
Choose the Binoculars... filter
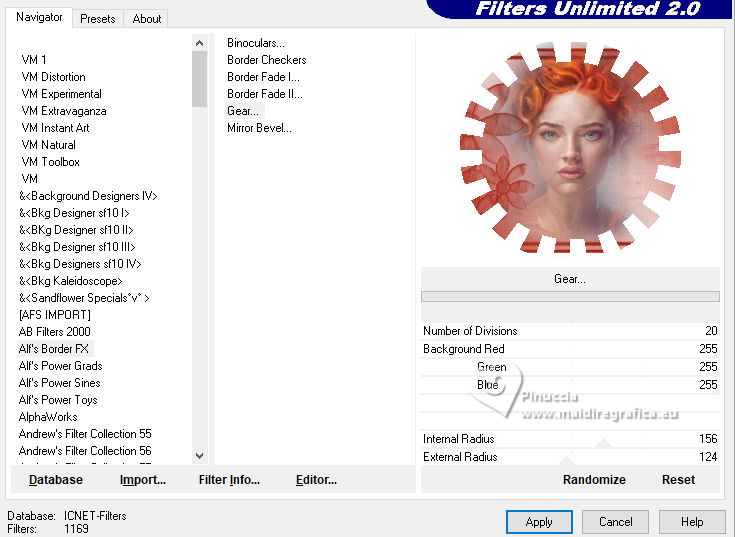[x=256, y=43]
